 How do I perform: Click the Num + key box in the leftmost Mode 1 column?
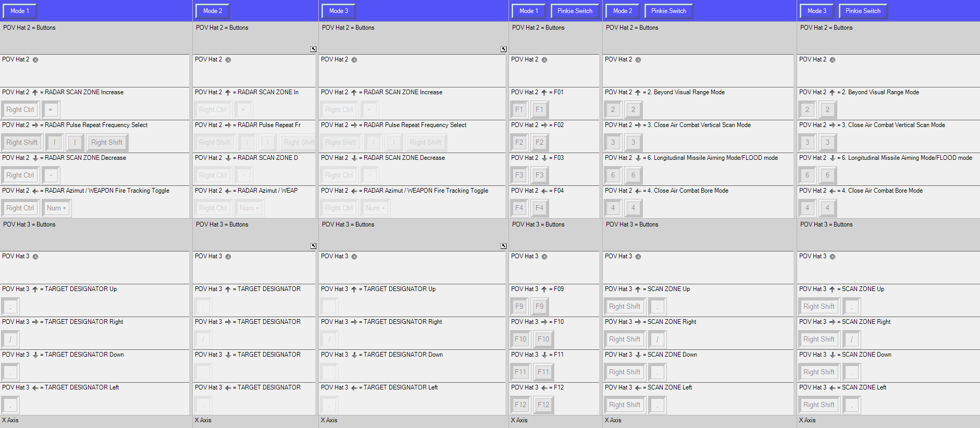pyautogui.click(x=56, y=208)
